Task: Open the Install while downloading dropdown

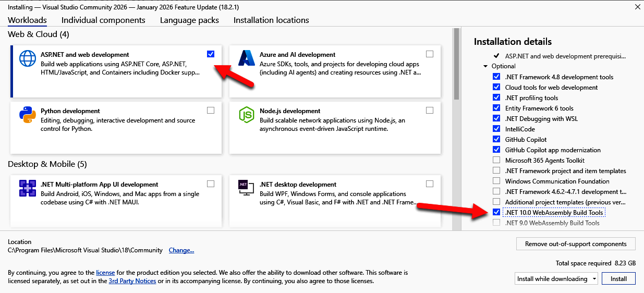Action: tap(556, 279)
